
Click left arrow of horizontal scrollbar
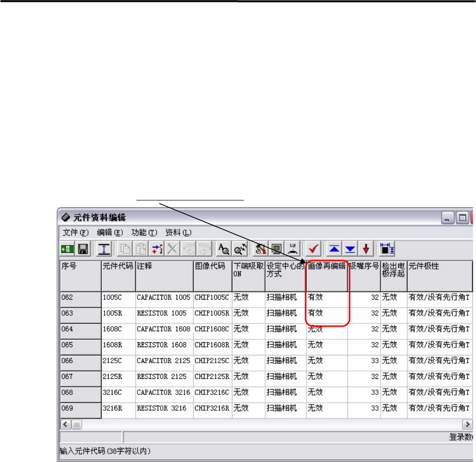(x=66, y=424)
